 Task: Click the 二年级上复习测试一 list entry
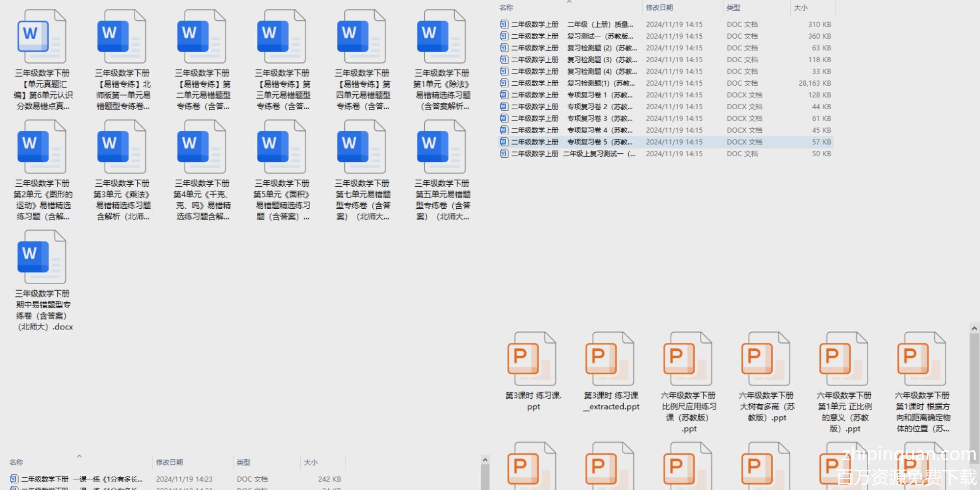tap(599, 154)
